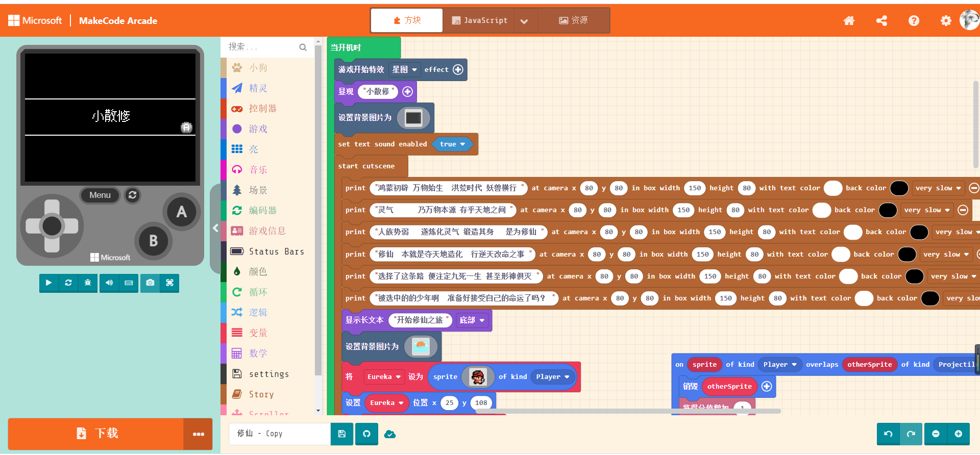Expand the JavaScript language dropdown arrow
980x455 pixels.
(x=524, y=21)
